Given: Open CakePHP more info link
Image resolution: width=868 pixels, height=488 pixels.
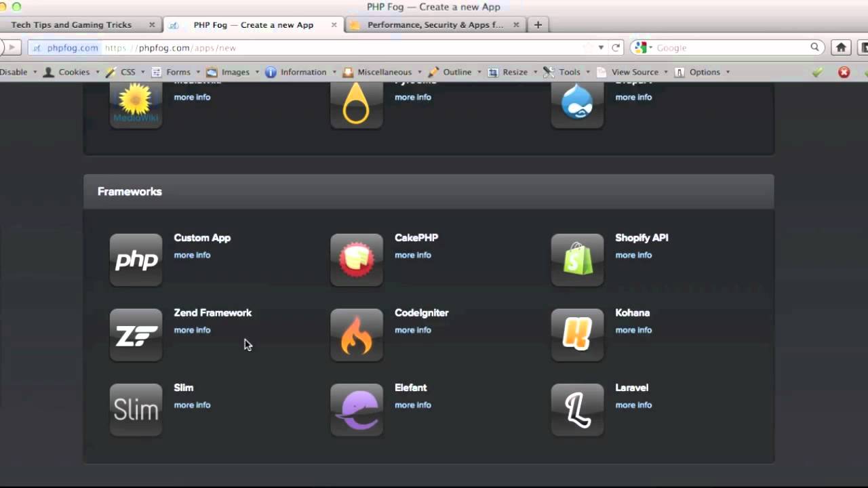Looking at the screenshot, I should pyautogui.click(x=413, y=255).
